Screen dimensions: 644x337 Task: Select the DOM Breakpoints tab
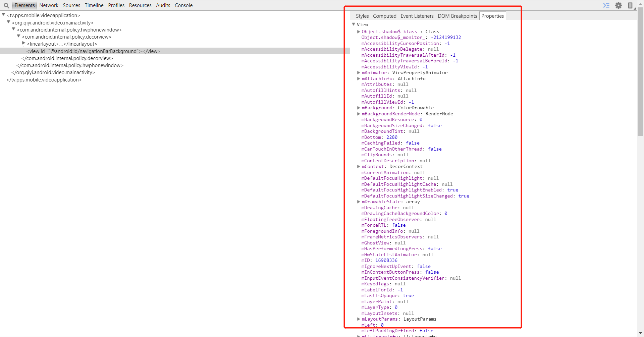pos(457,16)
